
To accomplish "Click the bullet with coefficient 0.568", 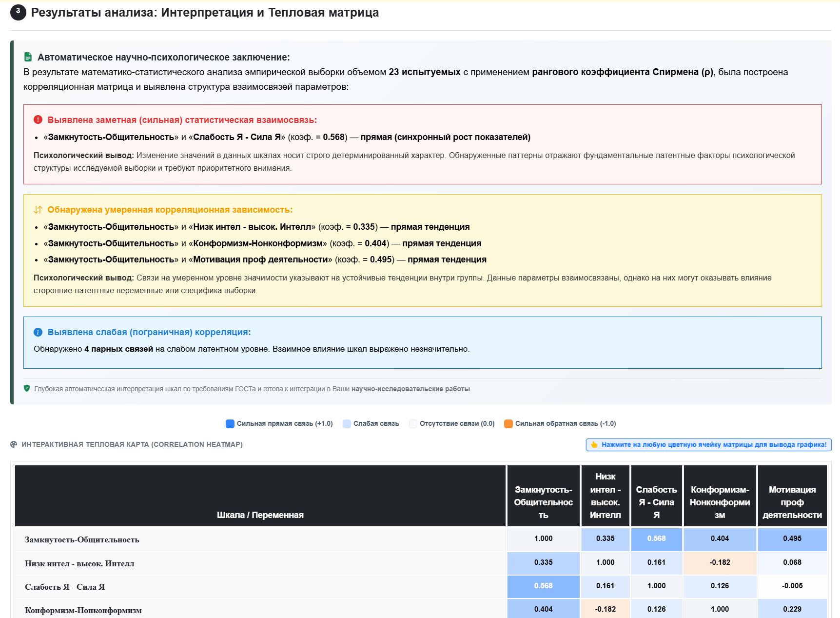I will pos(287,137).
